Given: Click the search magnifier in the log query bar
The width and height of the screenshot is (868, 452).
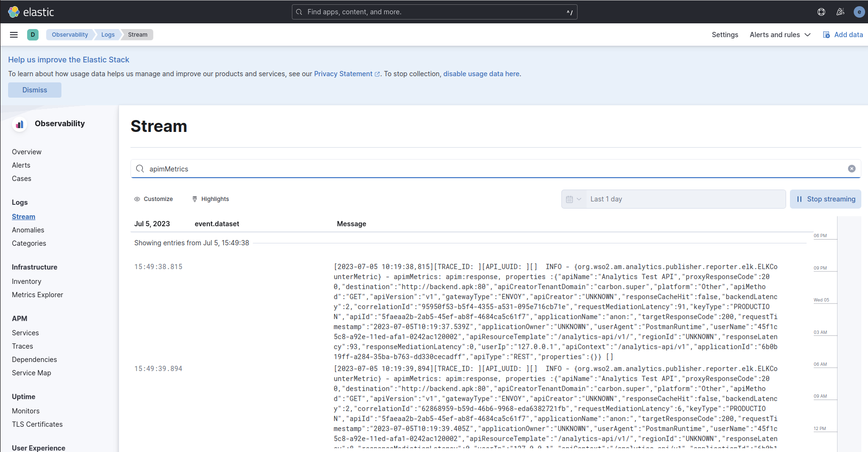Looking at the screenshot, I should (x=140, y=169).
